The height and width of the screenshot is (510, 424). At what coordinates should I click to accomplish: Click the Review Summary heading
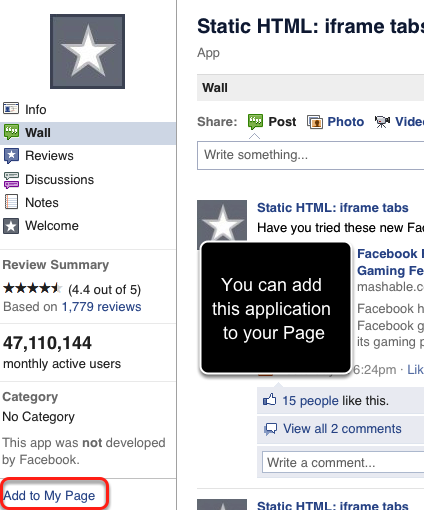56,265
